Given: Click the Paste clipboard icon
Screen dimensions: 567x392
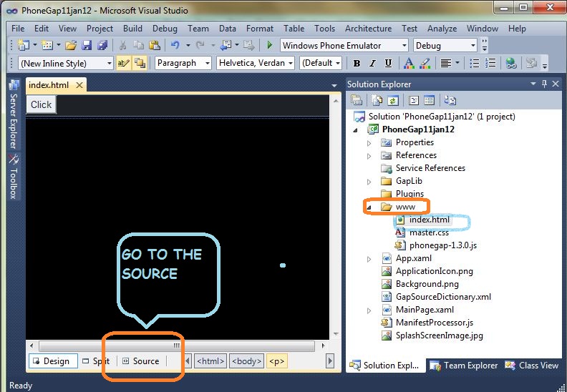Looking at the screenshot, I should (155, 45).
